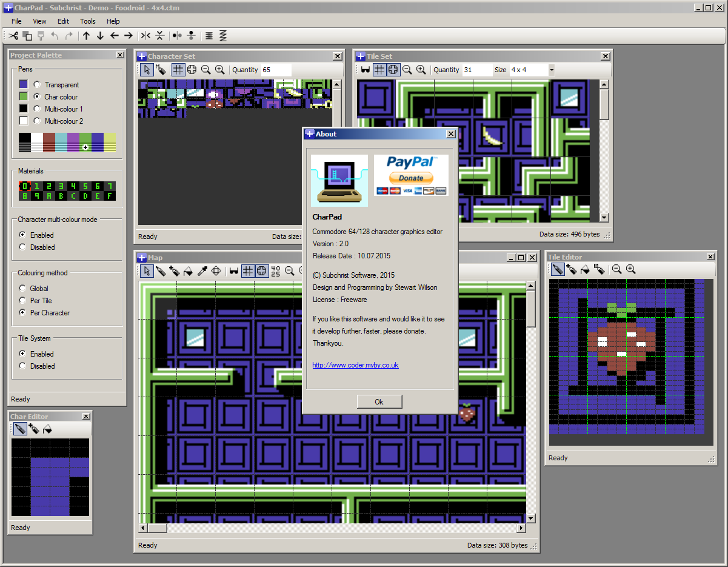Click the Char colour pen swatch

click(23, 97)
